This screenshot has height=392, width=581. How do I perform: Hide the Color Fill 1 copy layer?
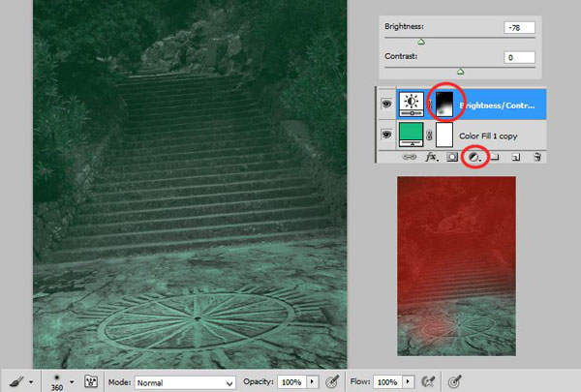pyautogui.click(x=386, y=135)
